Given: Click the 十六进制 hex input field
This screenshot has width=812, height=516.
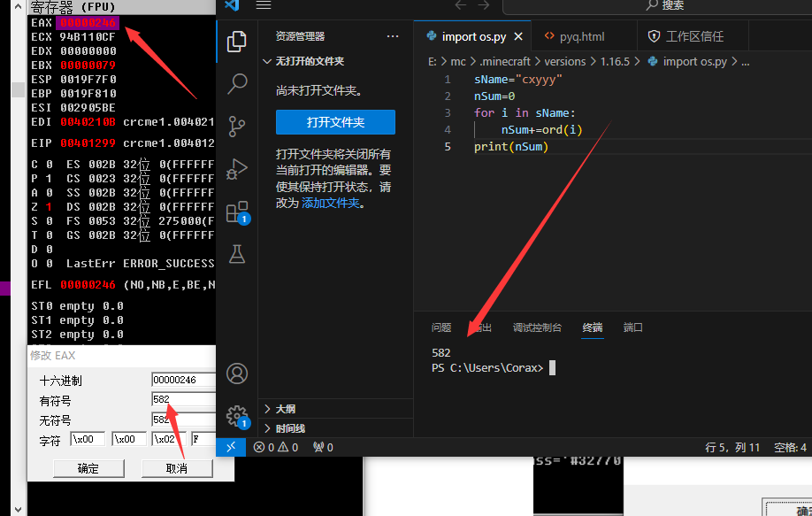Looking at the screenshot, I should [183, 381].
